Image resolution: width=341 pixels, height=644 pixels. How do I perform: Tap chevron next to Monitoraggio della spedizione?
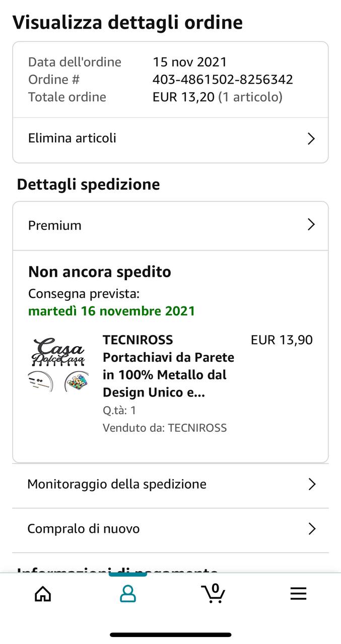click(312, 484)
